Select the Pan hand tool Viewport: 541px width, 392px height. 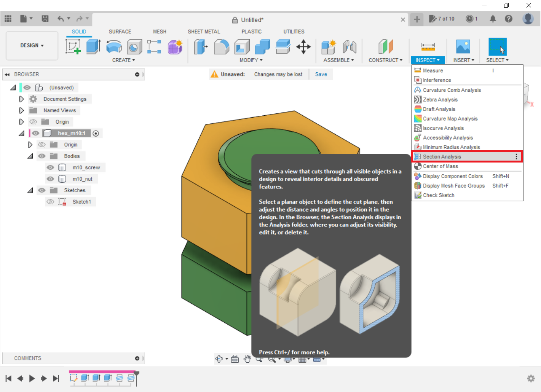[247, 359]
